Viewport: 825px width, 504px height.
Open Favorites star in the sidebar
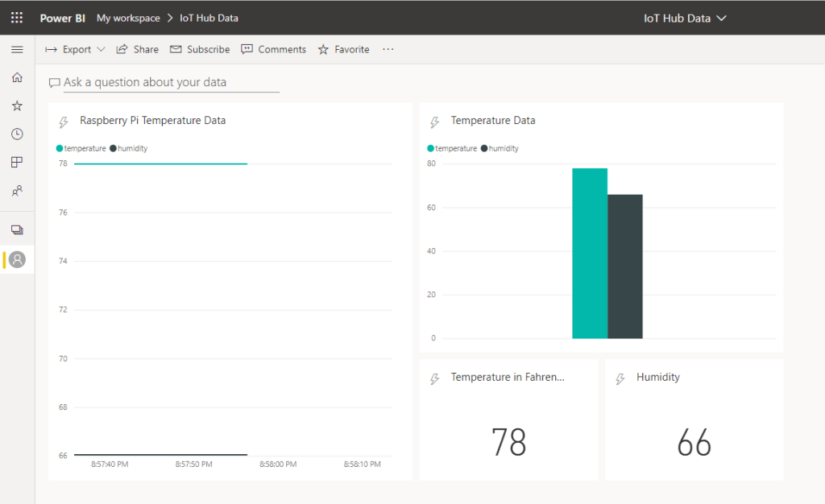(17, 105)
